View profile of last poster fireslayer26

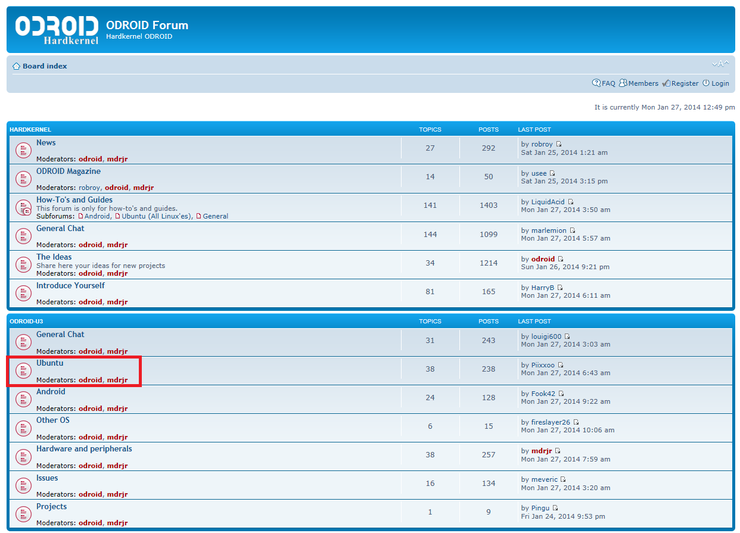(x=551, y=423)
